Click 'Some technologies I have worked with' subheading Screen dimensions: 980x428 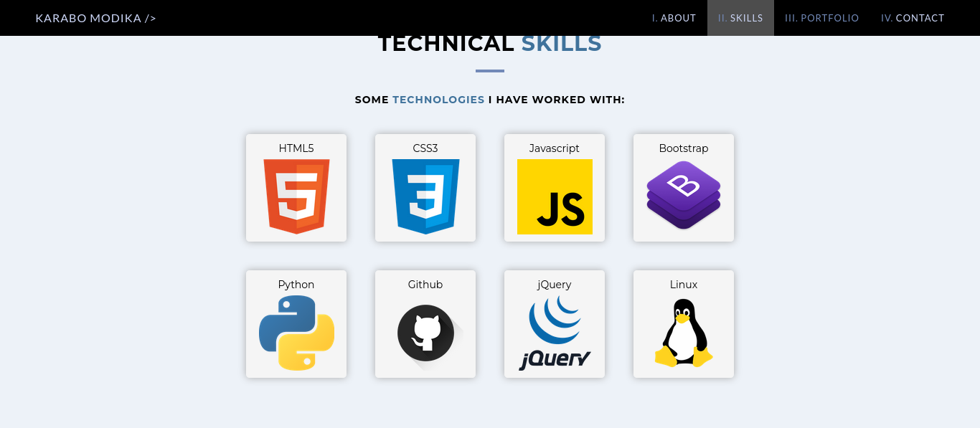[x=490, y=100]
